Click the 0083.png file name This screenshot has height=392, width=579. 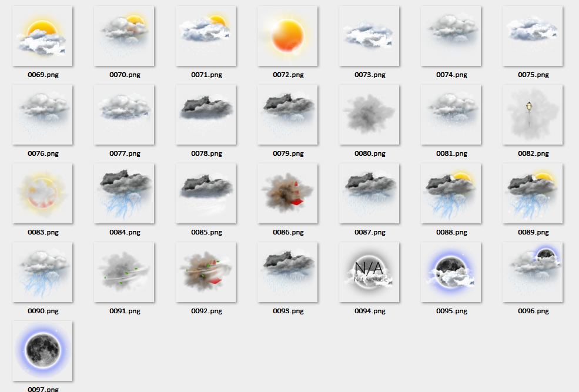pyautogui.click(x=43, y=232)
